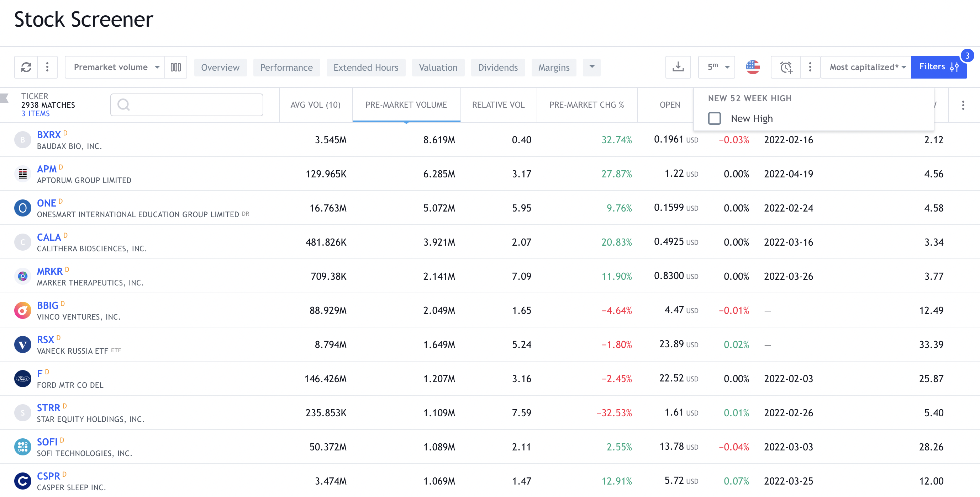Open the BBIG ticker link

click(x=48, y=306)
